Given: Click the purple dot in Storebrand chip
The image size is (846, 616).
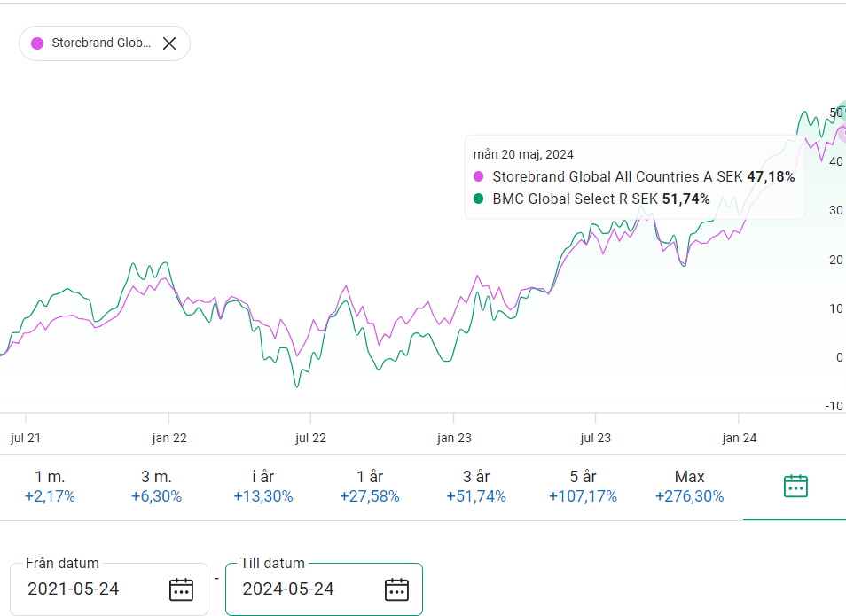Looking at the screenshot, I should [37, 43].
